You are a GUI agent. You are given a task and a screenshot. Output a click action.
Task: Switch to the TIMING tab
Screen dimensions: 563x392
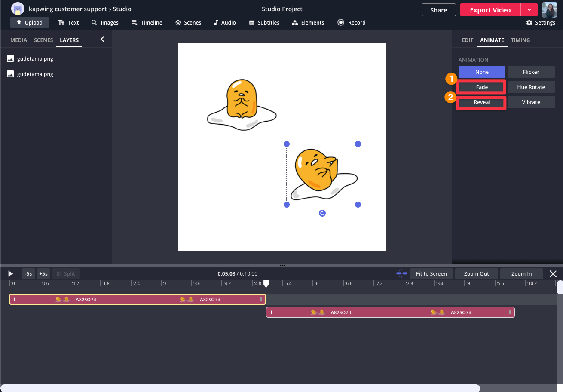click(x=520, y=40)
